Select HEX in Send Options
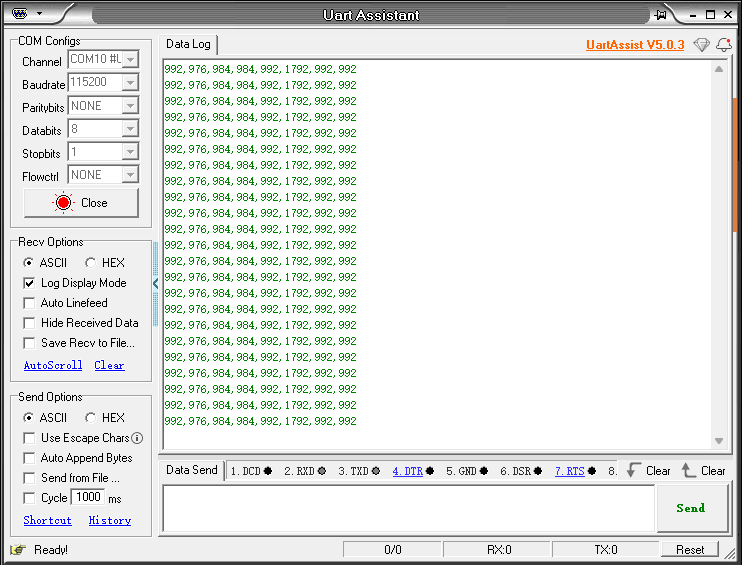This screenshot has height=565, width=742. pyautogui.click(x=90, y=418)
